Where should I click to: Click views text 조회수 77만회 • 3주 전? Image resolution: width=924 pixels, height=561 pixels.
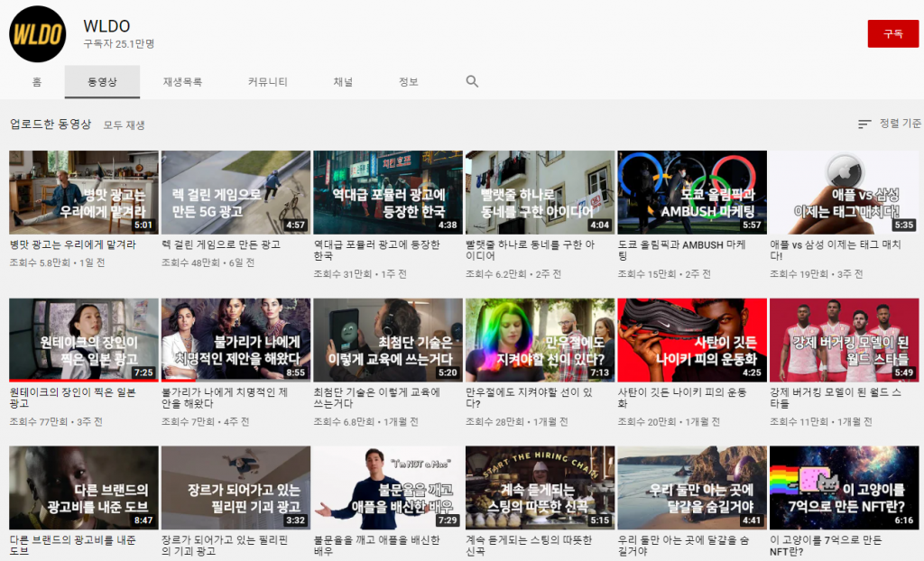pos(56,422)
